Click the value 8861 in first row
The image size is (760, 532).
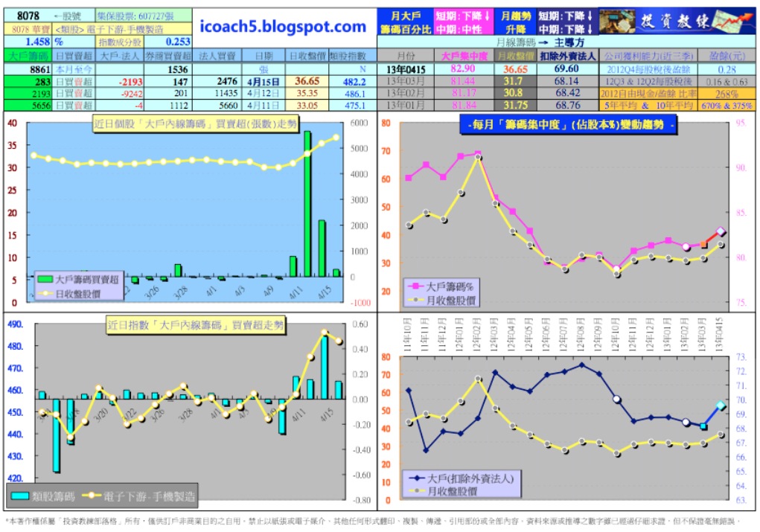tap(39, 69)
